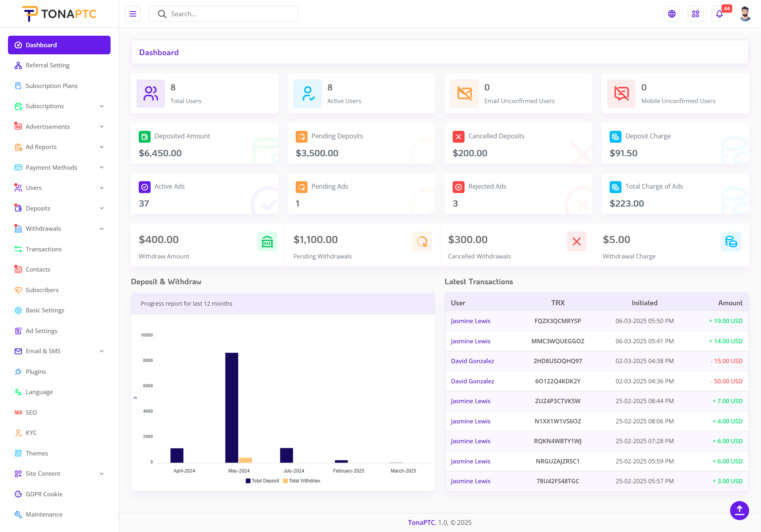Click the scroll-to-top arrow button
The height and width of the screenshot is (532, 761).
(739, 510)
